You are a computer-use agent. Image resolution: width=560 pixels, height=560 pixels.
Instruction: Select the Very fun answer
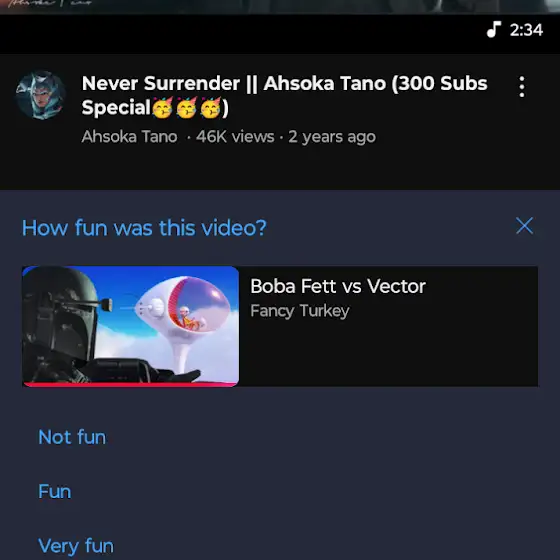tap(76, 546)
